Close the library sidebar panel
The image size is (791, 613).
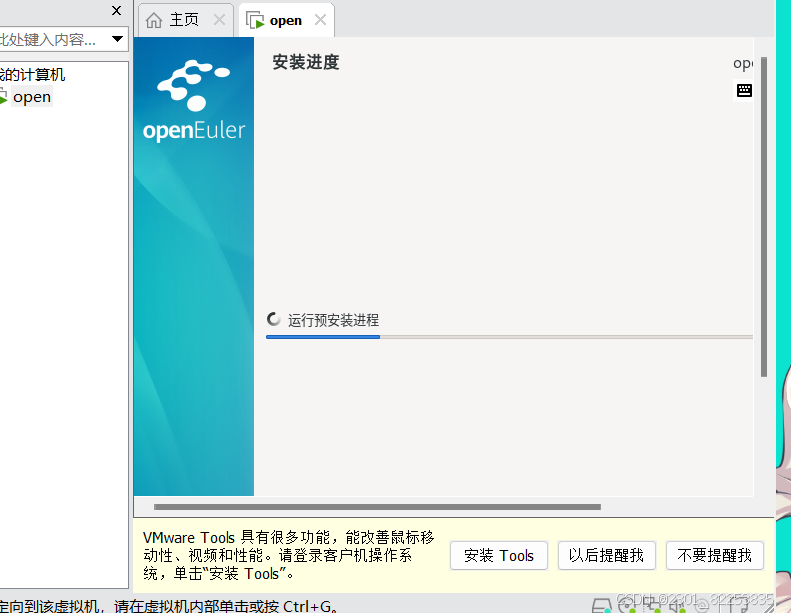[117, 11]
